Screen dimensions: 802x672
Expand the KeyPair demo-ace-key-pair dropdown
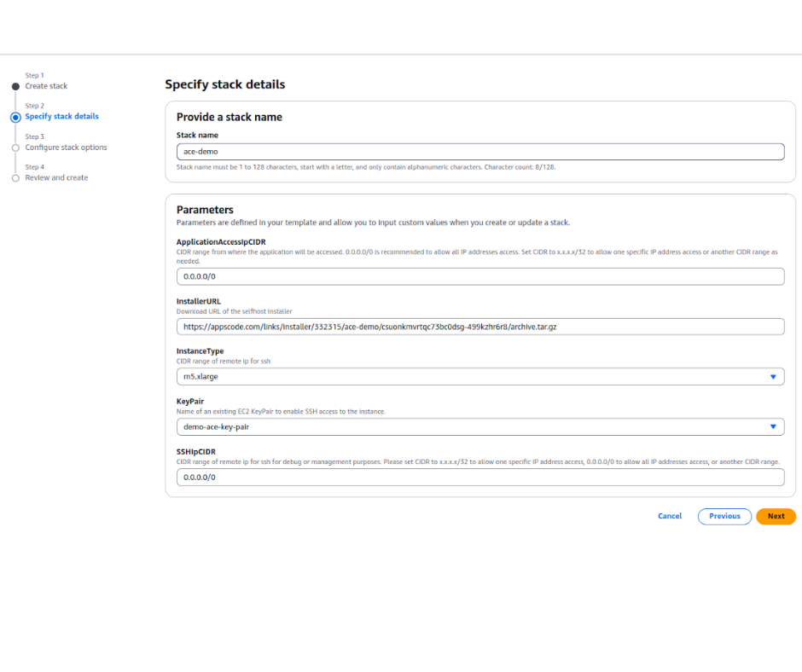click(469, 426)
